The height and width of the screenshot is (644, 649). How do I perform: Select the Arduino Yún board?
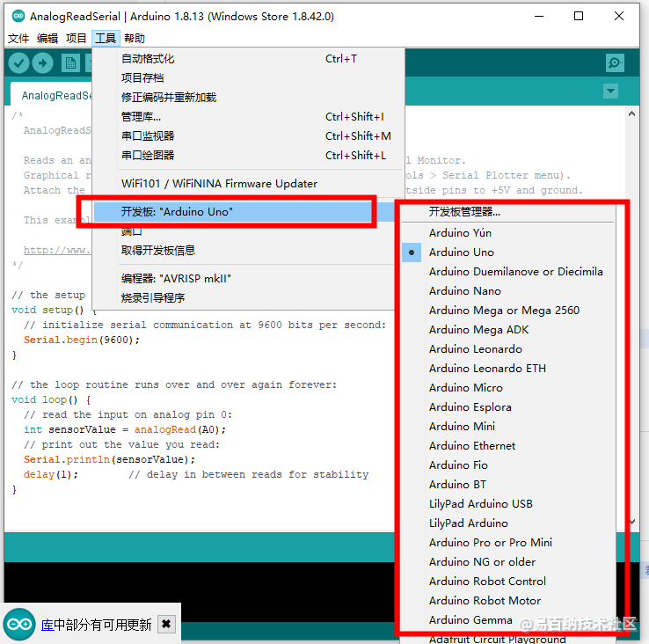[508, 233]
